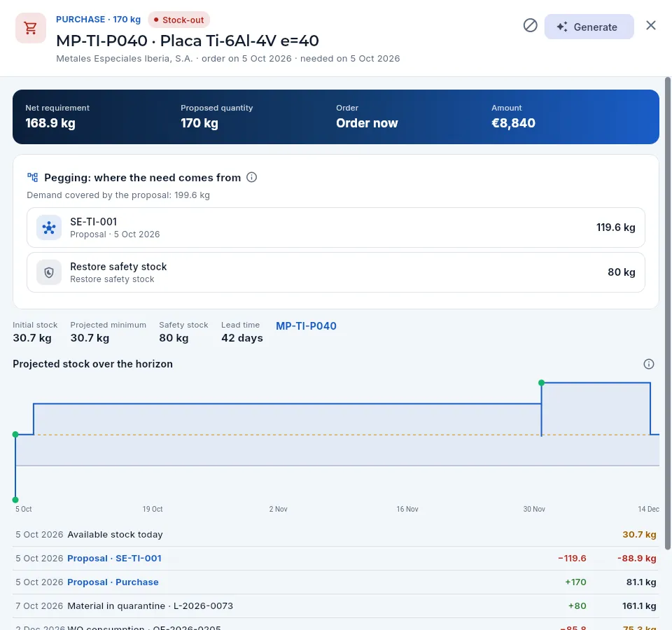Screen dimensions: 672x630
Task: Click the Net requirement 168.9 kg value
Action: click(50, 123)
